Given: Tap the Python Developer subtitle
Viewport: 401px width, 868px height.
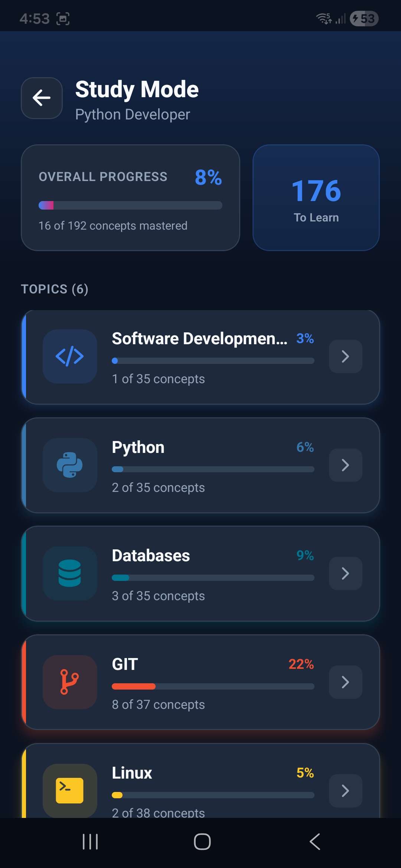Looking at the screenshot, I should (x=133, y=114).
